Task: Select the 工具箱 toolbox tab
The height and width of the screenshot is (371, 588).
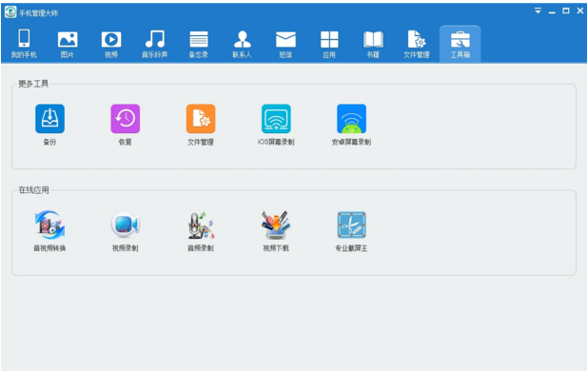Action: pos(461,44)
